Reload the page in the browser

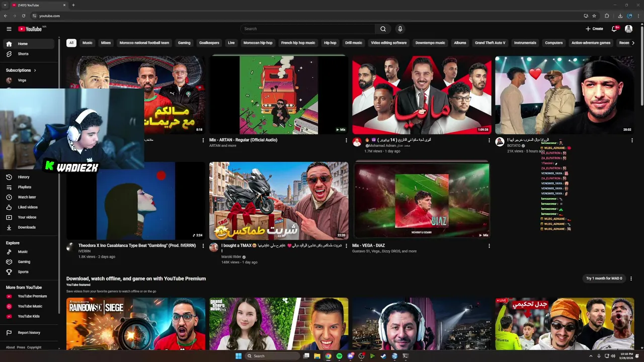click(x=24, y=16)
